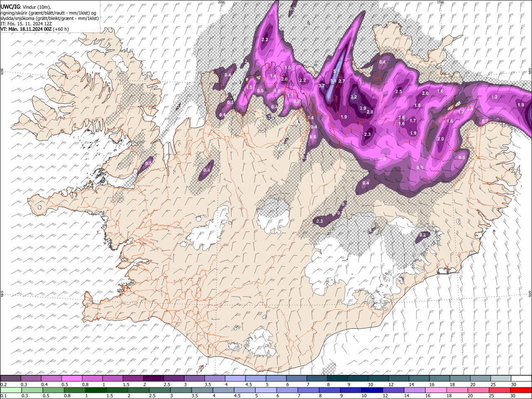Pick the light pink bottom-row swatch between 16 and 18
Screen dimensions: 532x399
point(437,390)
